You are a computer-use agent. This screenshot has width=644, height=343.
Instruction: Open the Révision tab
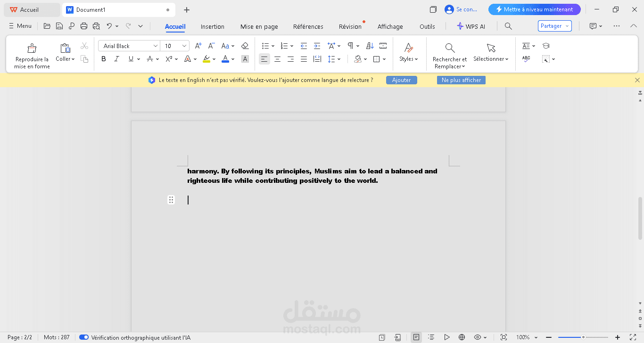[x=350, y=26]
